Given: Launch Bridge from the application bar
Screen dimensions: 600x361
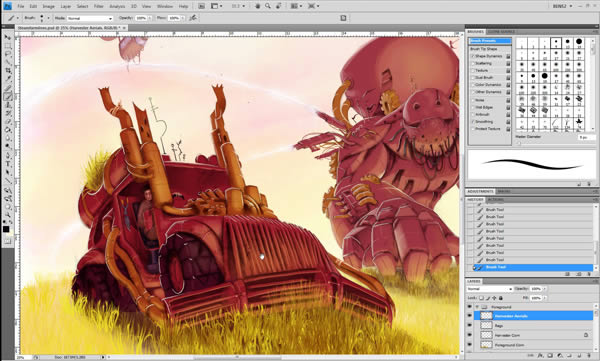Looking at the screenshot, I should tap(201, 6).
